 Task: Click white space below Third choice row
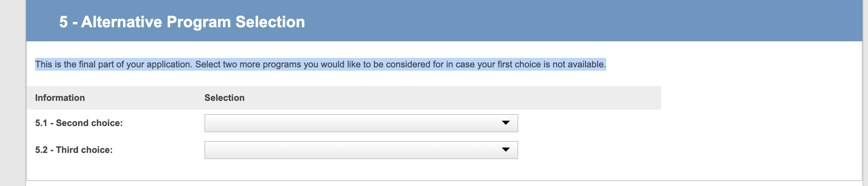(330, 170)
